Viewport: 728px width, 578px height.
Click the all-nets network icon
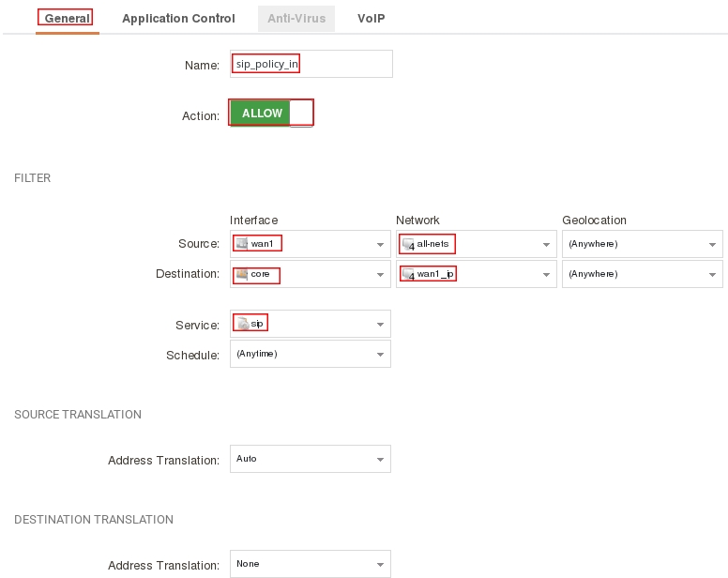[x=408, y=244]
